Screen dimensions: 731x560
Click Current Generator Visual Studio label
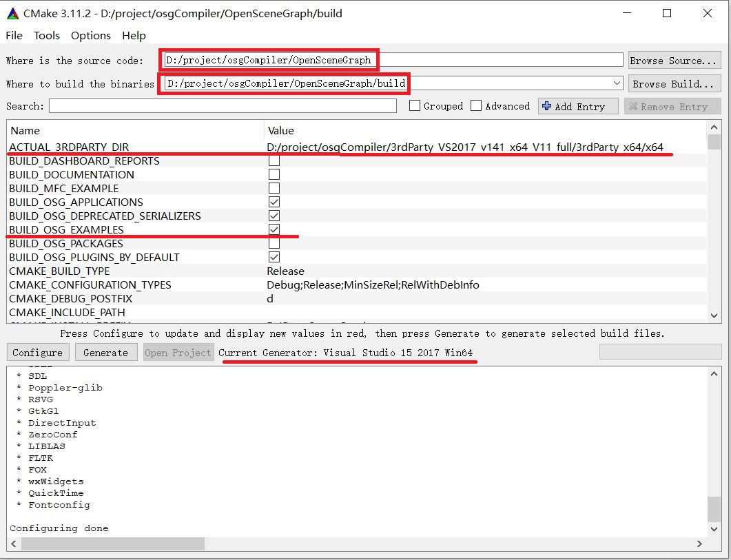[345, 353]
